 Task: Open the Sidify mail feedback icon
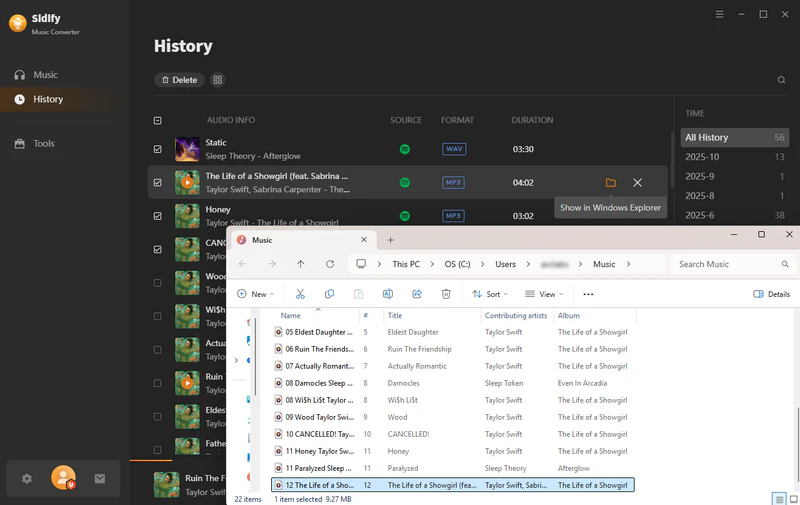100,478
